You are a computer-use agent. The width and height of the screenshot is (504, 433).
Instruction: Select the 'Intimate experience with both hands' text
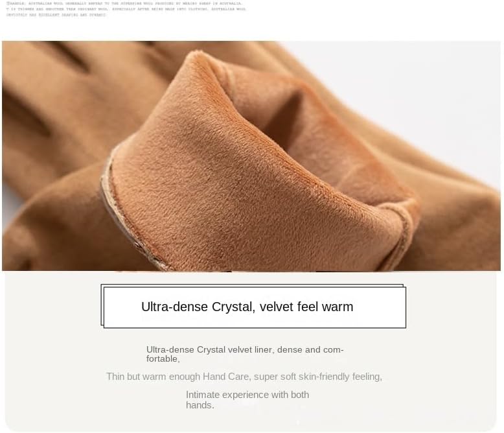(247, 399)
